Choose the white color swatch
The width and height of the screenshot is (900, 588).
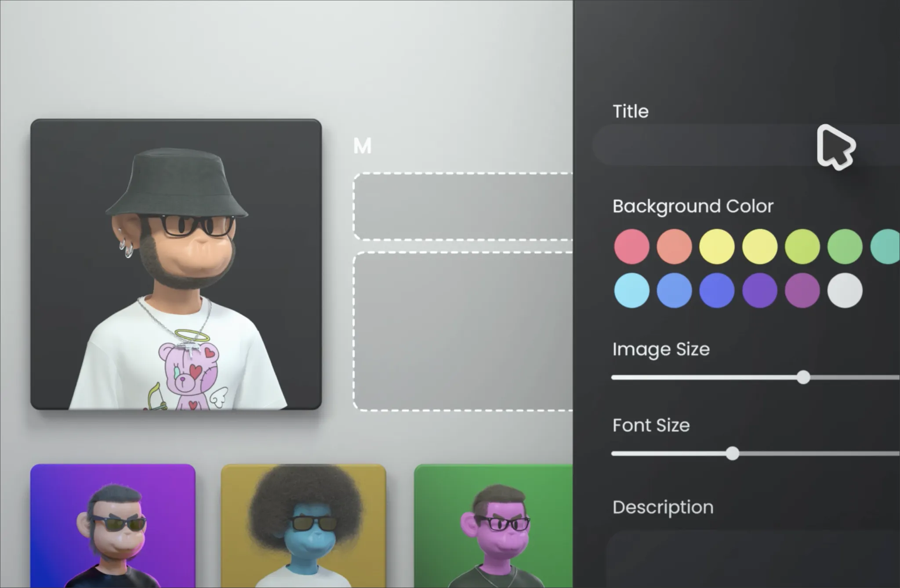coord(845,290)
